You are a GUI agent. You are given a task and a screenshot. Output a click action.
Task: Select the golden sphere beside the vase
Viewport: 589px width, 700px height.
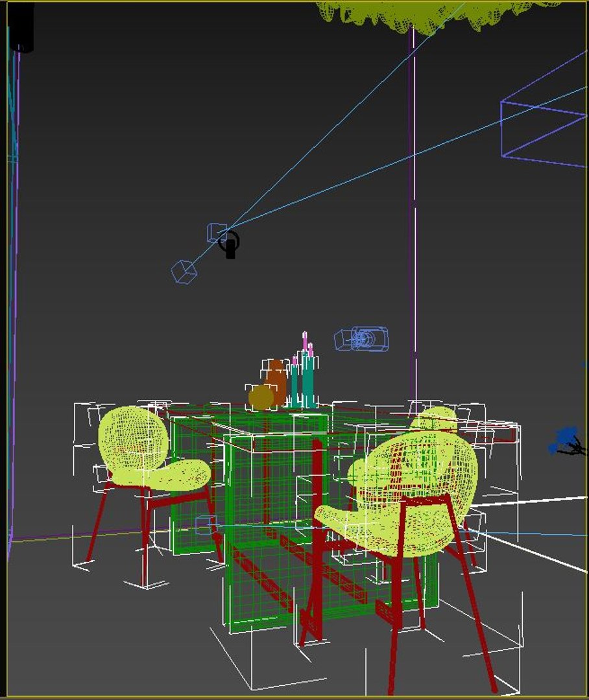(261, 398)
